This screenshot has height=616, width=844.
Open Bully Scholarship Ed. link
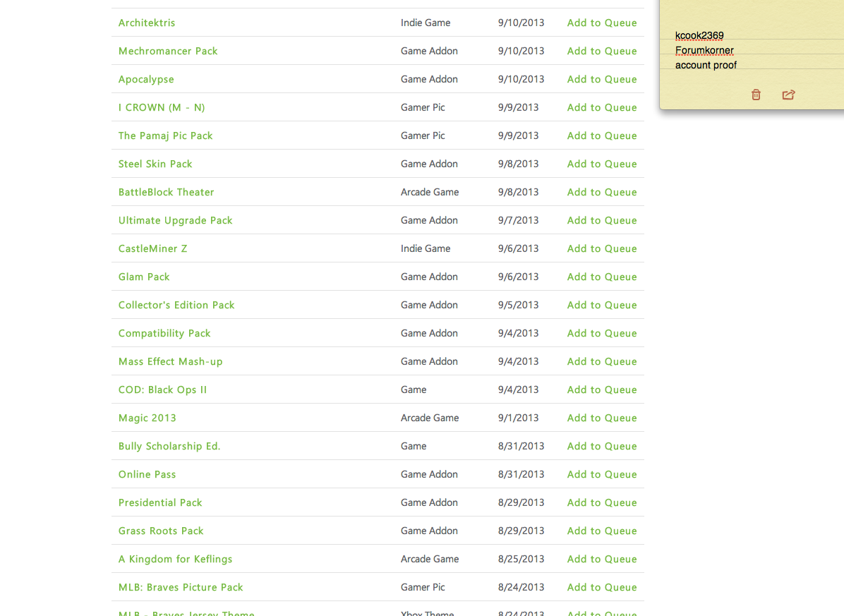point(169,447)
